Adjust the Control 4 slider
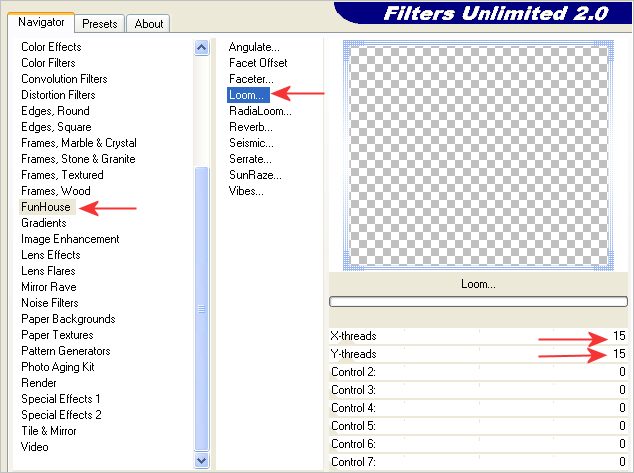Viewport: 634px width, 473px height. point(478,408)
